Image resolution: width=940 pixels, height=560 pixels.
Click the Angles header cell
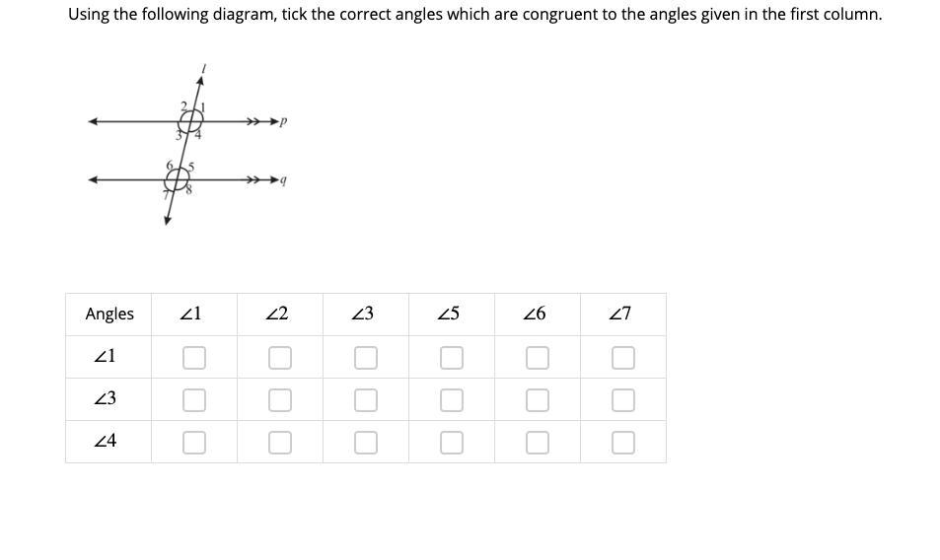coord(108,314)
